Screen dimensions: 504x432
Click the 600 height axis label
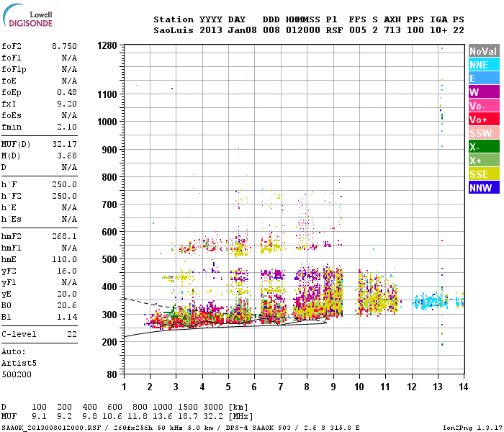tap(109, 232)
